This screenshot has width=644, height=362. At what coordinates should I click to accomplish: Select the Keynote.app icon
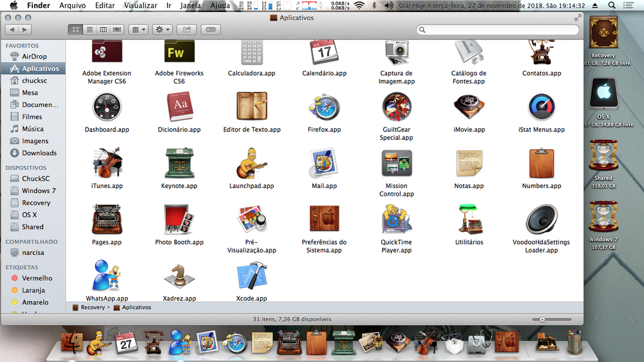(179, 164)
